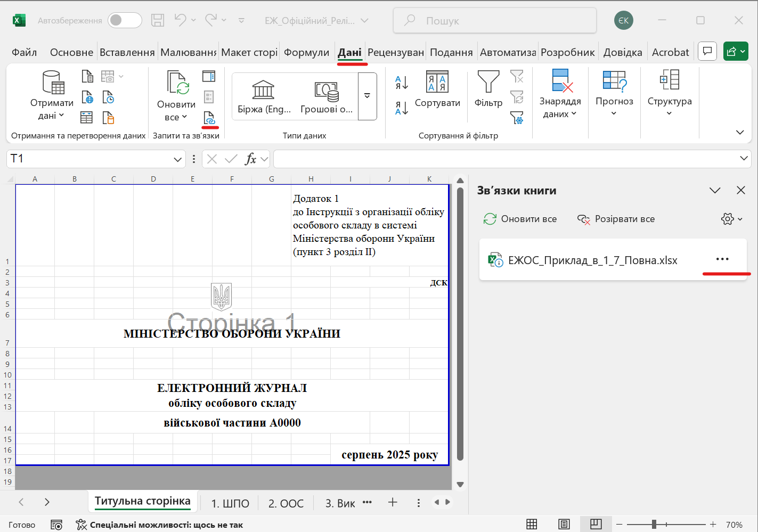Open the Forecast dropdown menu
The image size is (758, 532).
pyautogui.click(x=614, y=93)
